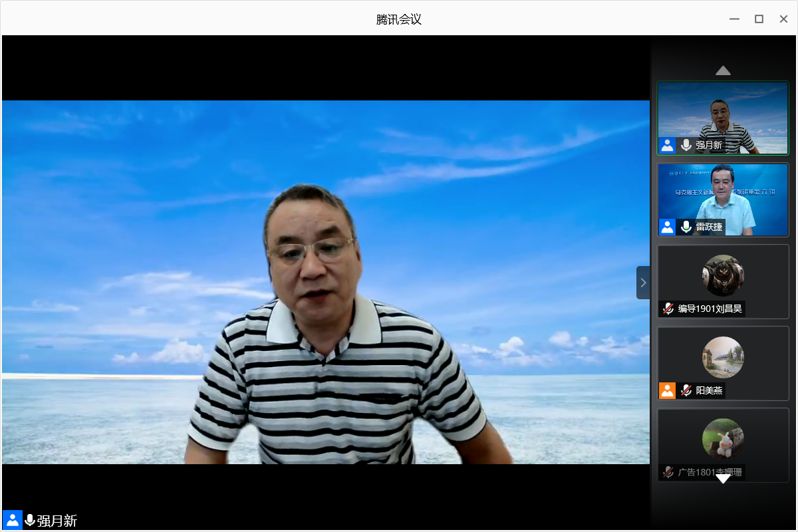Click 强月新's microphone icon in bottom-left corner
Viewport: 798px width, 532px height.
click(x=30, y=520)
